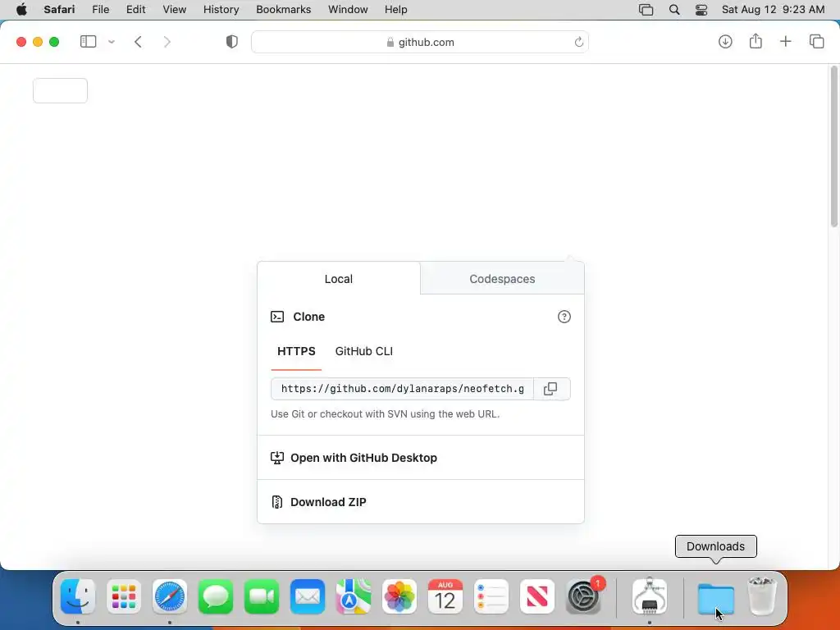Click the blank button at page top-left
This screenshot has height=630, width=840.
click(60, 90)
